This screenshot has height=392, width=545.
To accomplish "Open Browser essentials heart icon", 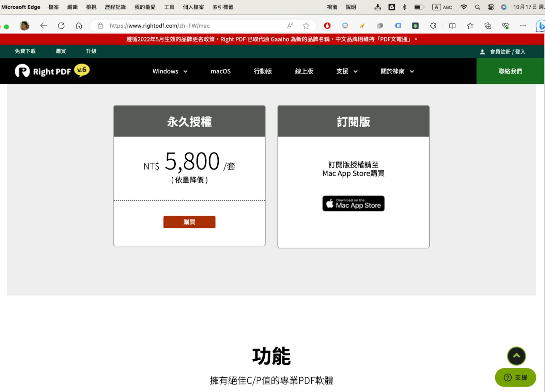I will coord(505,26).
